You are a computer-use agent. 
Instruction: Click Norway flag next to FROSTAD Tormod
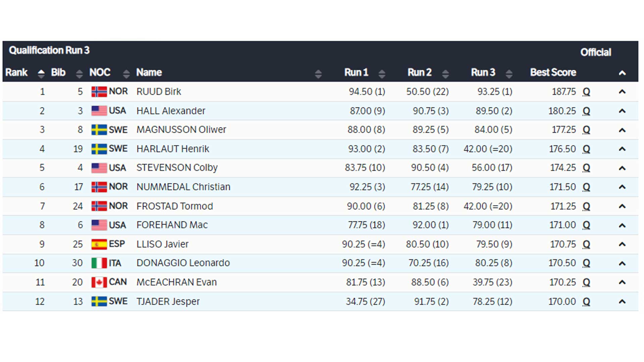[x=99, y=206]
